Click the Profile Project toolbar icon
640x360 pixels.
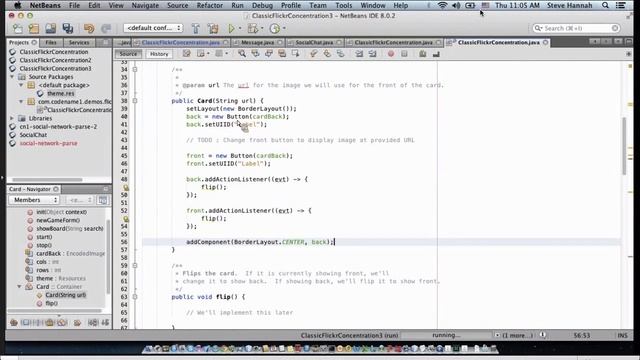[x=275, y=28]
